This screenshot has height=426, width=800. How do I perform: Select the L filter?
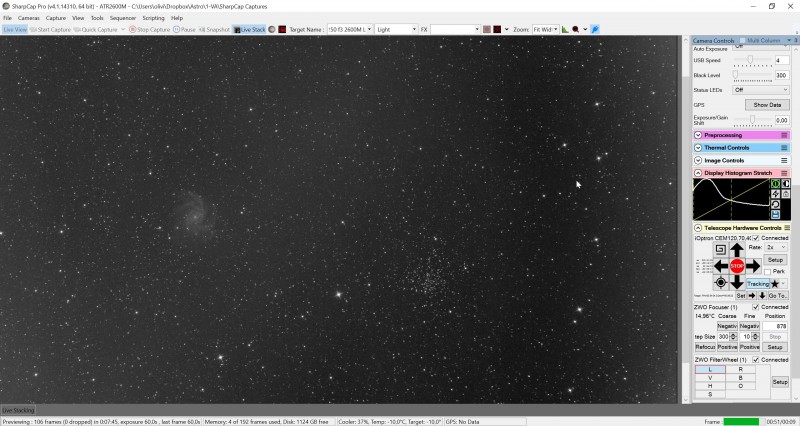pos(710,369)
